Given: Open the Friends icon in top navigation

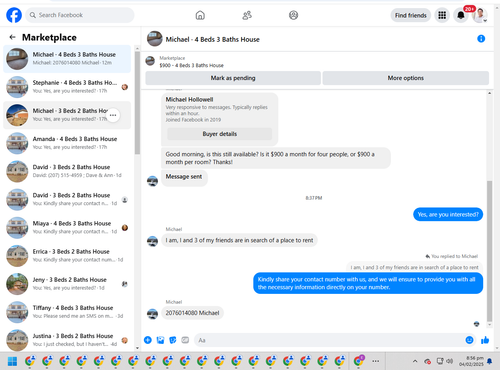Looking at the screenshot, I should (247, 15).
